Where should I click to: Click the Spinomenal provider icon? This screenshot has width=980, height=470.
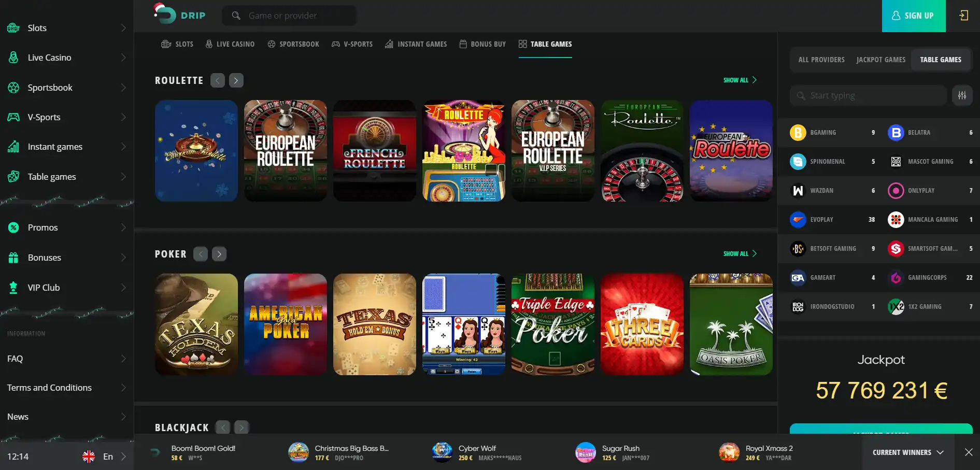click(798, 162)
